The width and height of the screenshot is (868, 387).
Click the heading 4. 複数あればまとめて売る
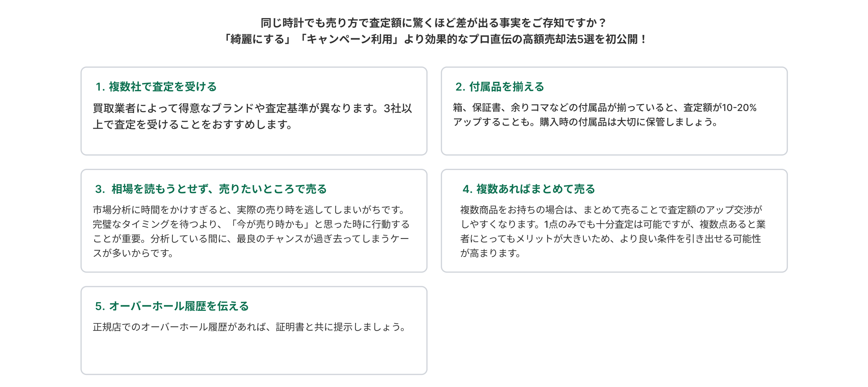pyautogui.click(x=529, y=189)
